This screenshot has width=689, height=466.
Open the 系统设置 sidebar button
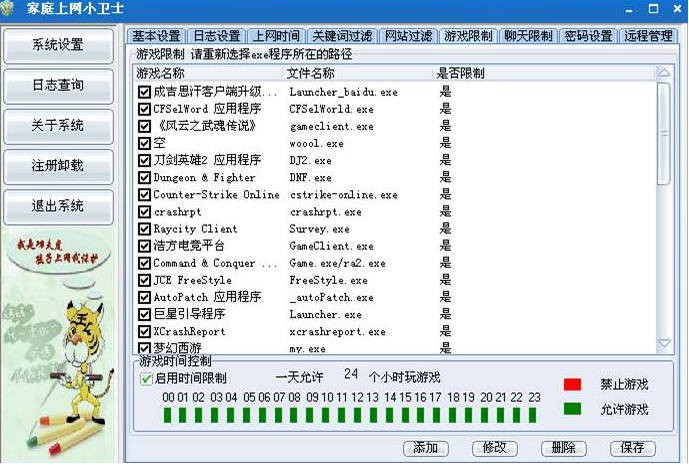[x=58, y=45]
